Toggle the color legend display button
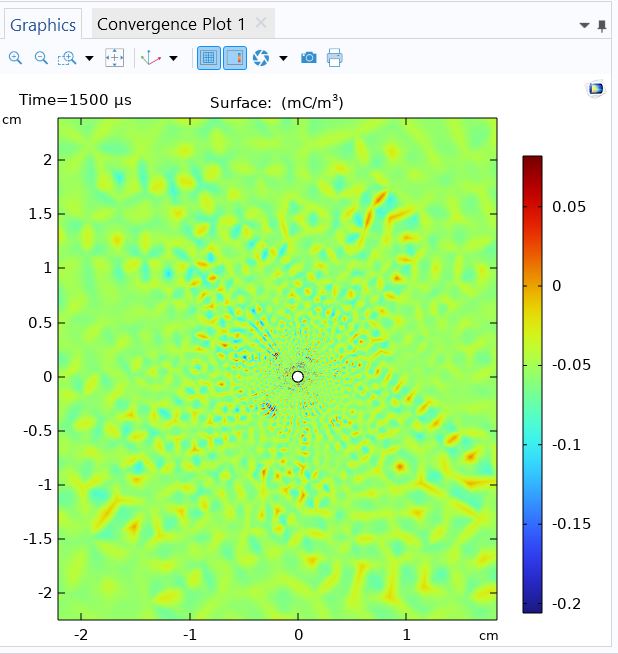The width and height of the screenshot is (618, 654). 234,58
